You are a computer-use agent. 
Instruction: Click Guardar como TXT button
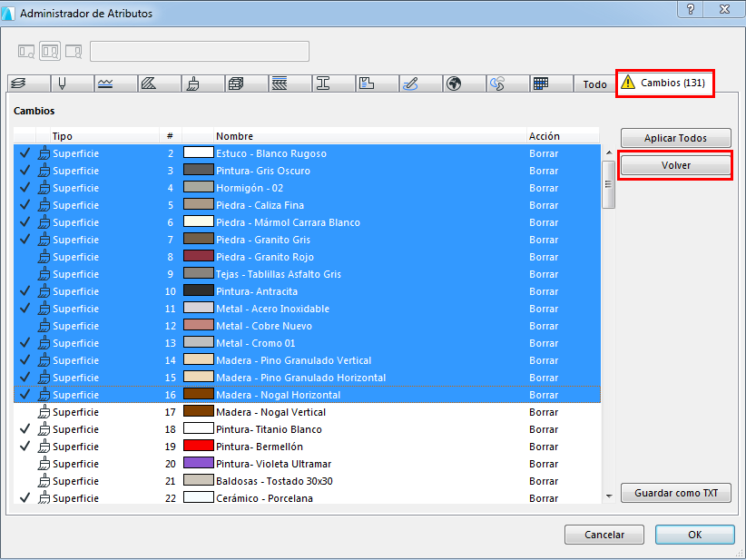click(x=675, y=493)
